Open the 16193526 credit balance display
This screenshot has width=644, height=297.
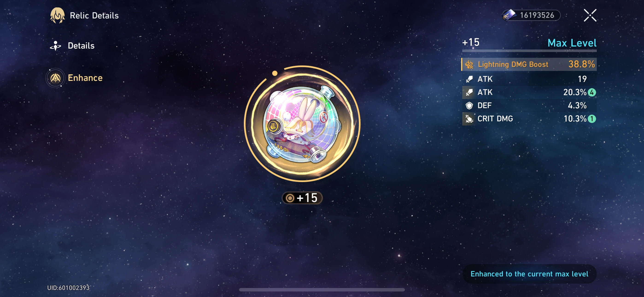pyautogui.click(x=531, y=15)
